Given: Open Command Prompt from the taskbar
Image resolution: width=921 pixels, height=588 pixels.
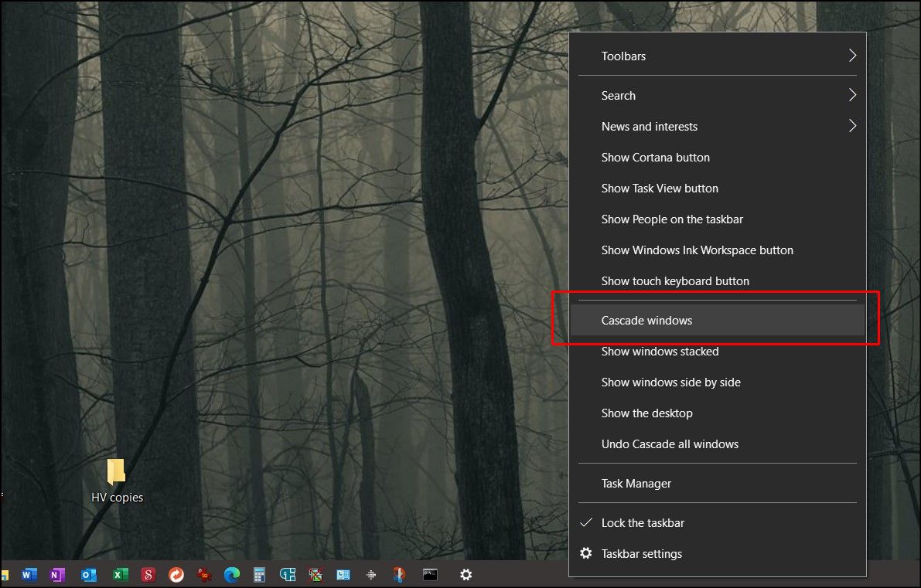Looking at the screenshot, I should [430, 575].
